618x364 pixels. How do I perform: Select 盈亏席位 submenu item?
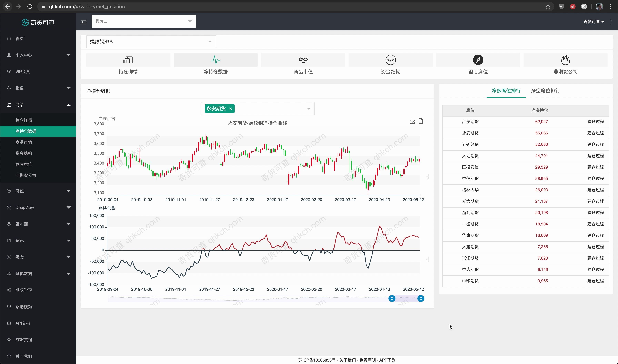coord(38,164)
